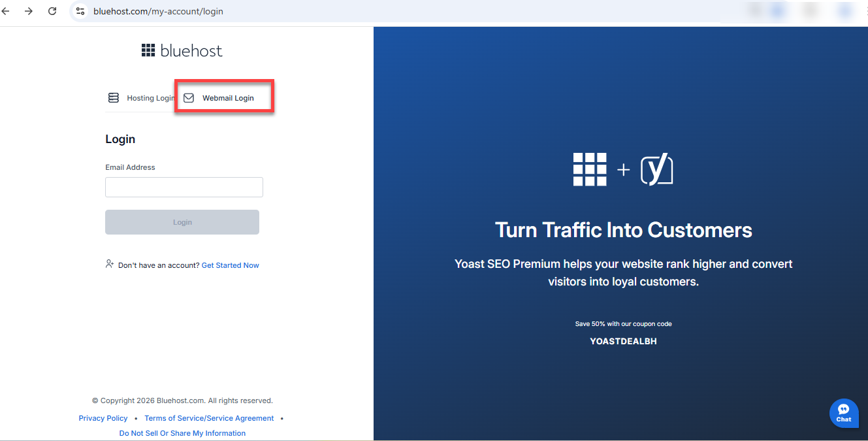The image size is (868, 441).
Task: Click the browser forward arrow
Action: [29, 11]
